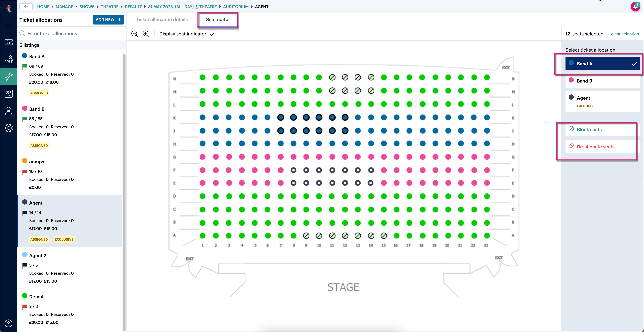Switch to Ticket allocation details tab
This screenshot has width=644, height=332.
click(162, 19)
